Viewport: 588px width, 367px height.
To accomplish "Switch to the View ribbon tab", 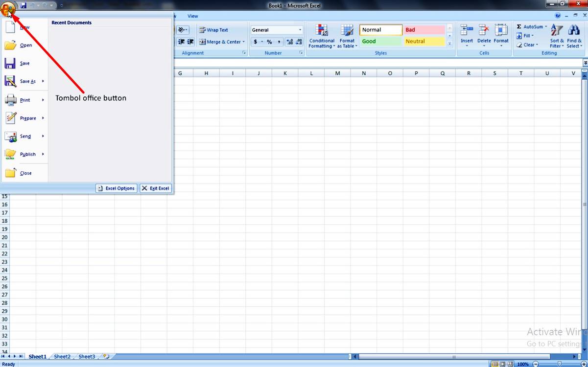I will click(192, 16).
